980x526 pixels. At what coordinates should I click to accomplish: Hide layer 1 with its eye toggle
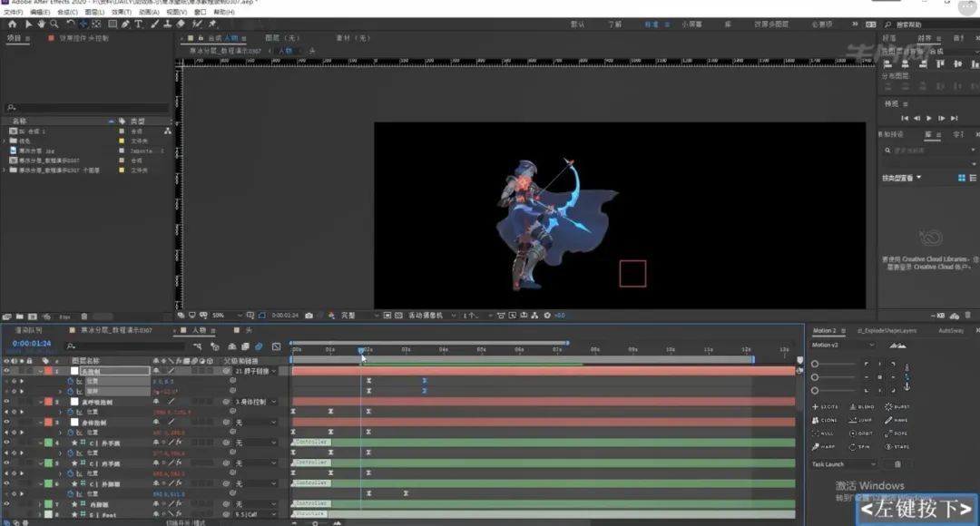(x=6, y=371)
